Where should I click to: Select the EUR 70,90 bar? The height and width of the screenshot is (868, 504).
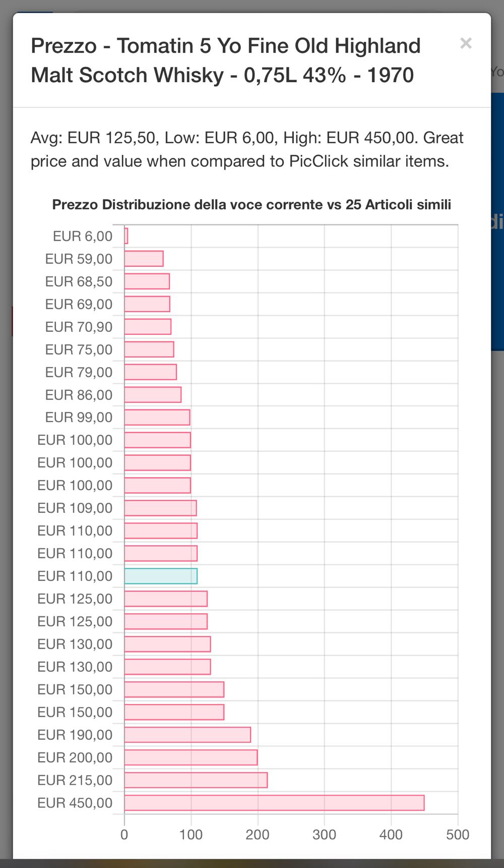point(148,327)
